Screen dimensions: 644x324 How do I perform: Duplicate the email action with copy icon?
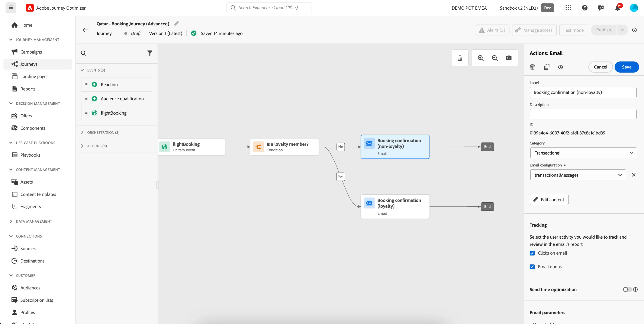coord(547,67)
